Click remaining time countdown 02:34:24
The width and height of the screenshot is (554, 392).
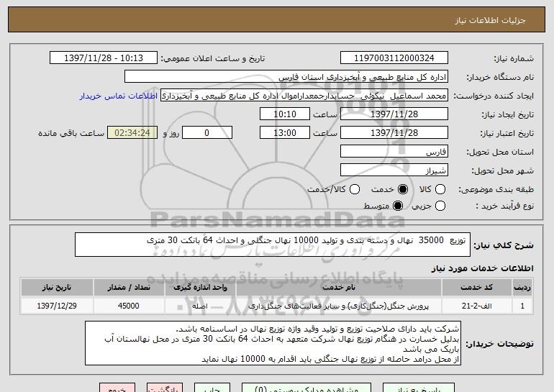(132, 133)
